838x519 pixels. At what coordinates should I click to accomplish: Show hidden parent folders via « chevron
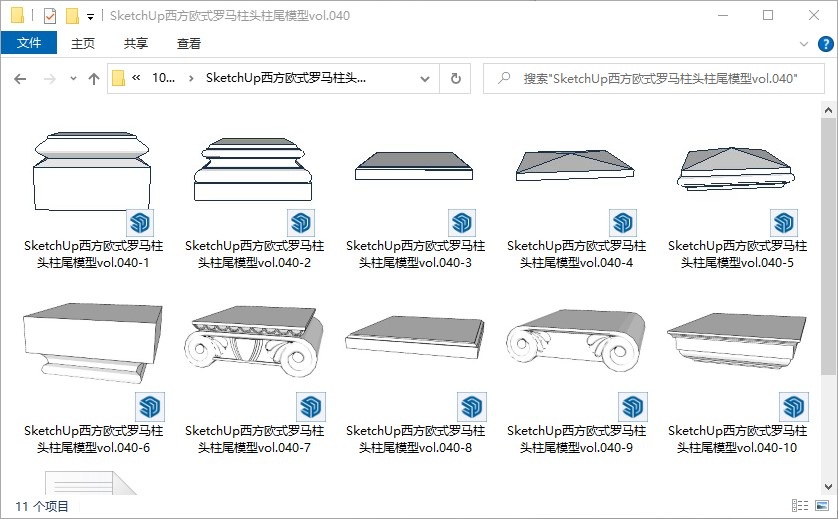tap(136, 78)
